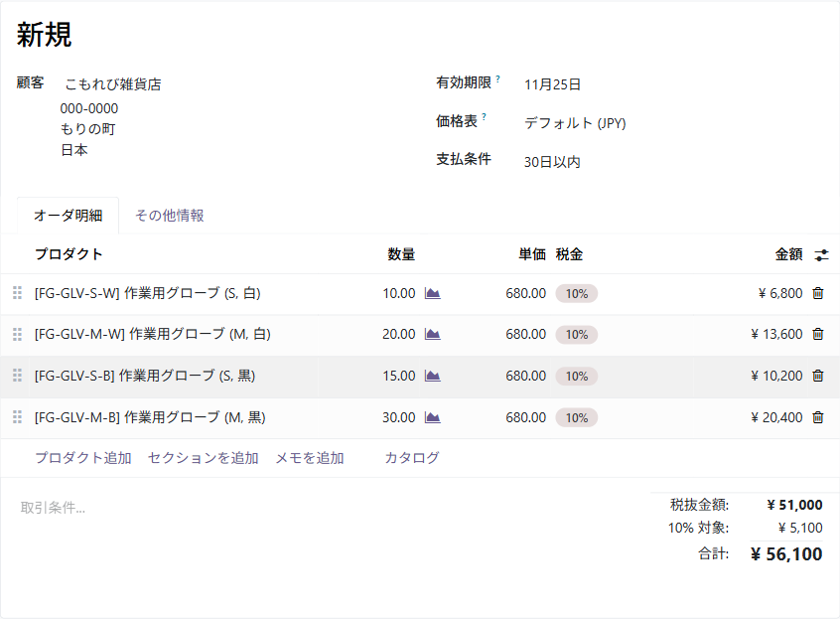Open forecast chart icon for FG-GLV-M-B row
Viewport: 840px width, 619px height.
(x=432, y=417)
